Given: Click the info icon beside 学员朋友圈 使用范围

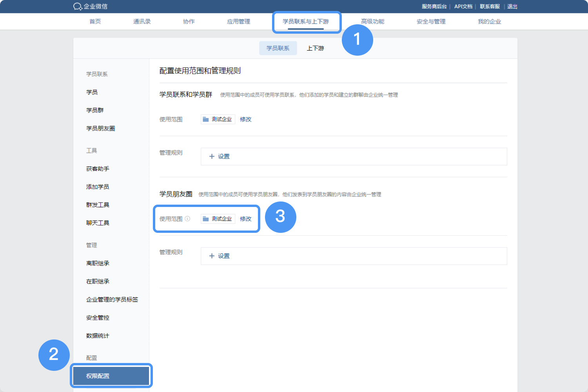Looking at the screenshot, I should click(187, 219).
